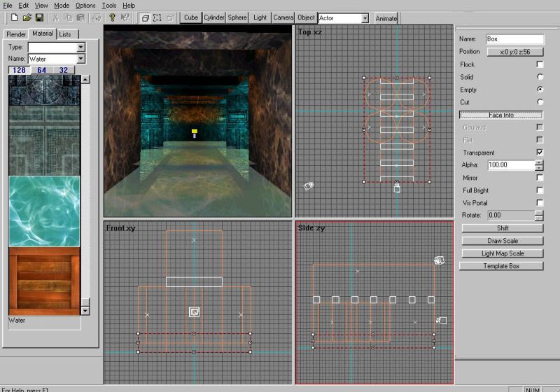
Task: Select the Empty radio button
Action: pos(540,90)
